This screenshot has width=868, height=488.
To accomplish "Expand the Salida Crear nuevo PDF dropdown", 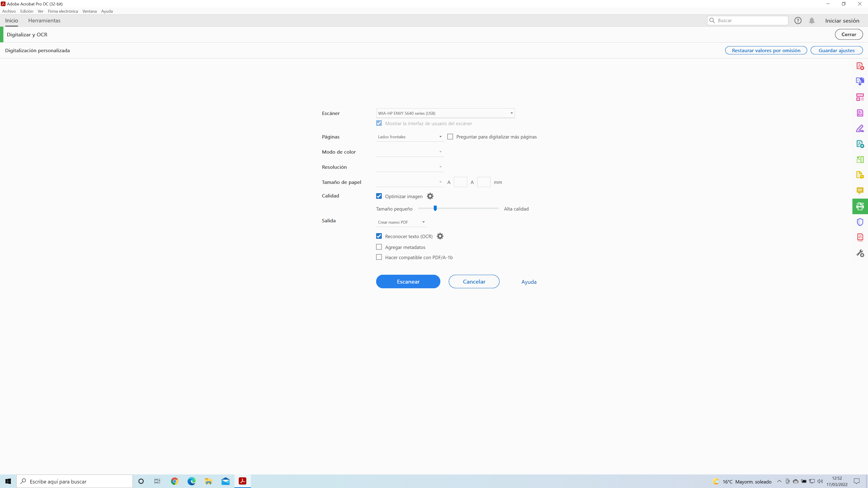I will click(x=401, y=222).
